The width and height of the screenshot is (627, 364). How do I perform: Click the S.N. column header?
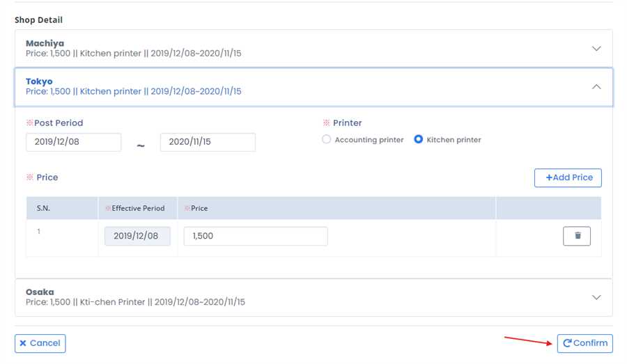(43, 208)
